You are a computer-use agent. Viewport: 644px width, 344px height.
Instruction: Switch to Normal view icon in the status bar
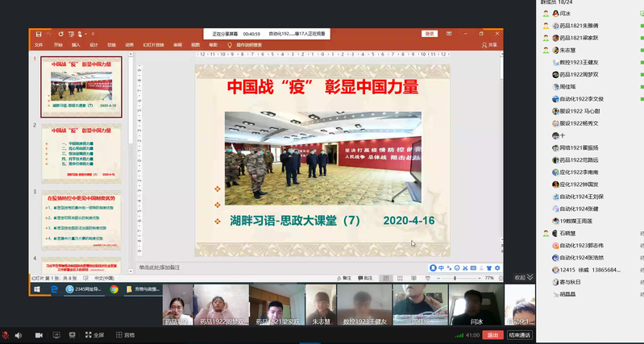[x=386, y=278]
